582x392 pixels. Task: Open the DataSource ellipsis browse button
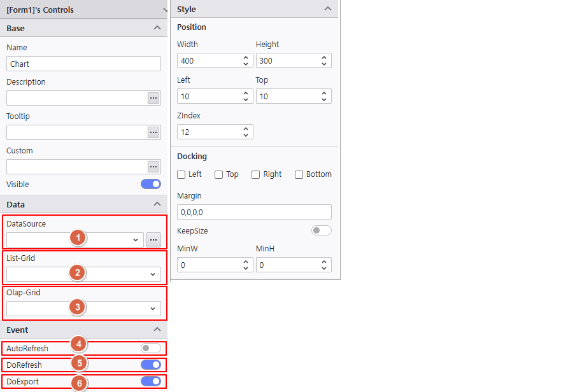tap(153, 240)
